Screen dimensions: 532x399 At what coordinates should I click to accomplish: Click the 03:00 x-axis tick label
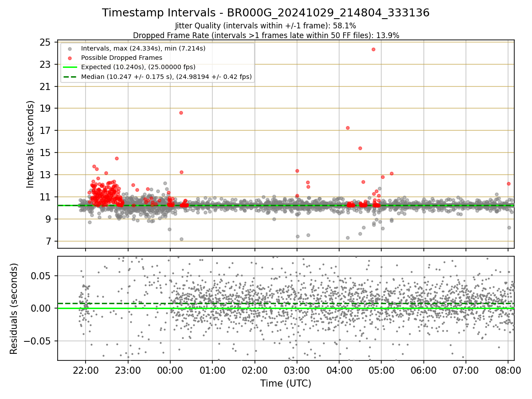pos(297,370)
